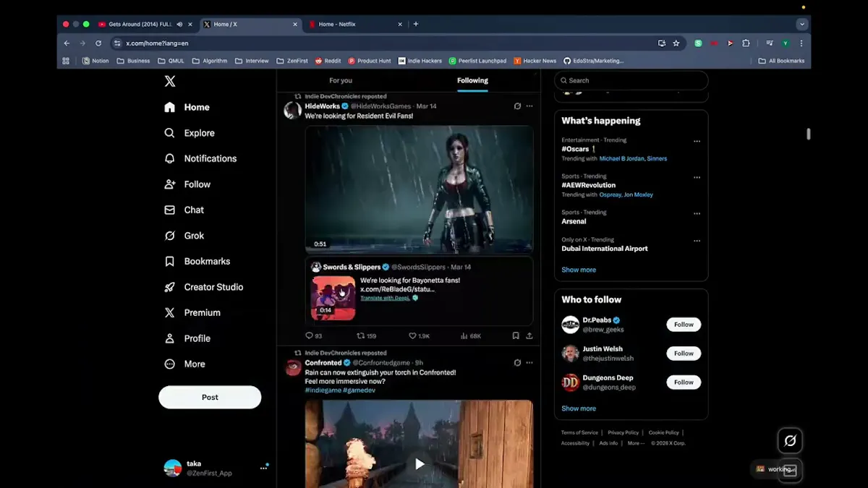Share the HideWorks post
The height and width of the screenshot is (488, 868).
[x=529, y=335]
